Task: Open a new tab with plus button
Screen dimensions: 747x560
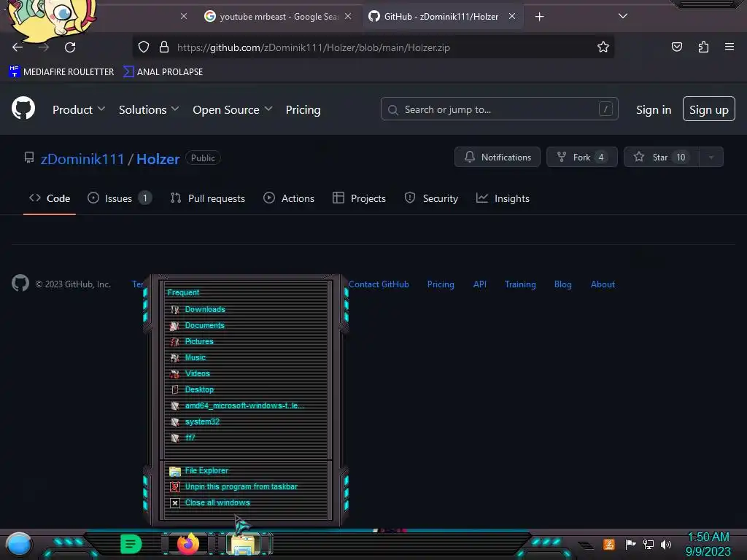Action: point(539,17)
